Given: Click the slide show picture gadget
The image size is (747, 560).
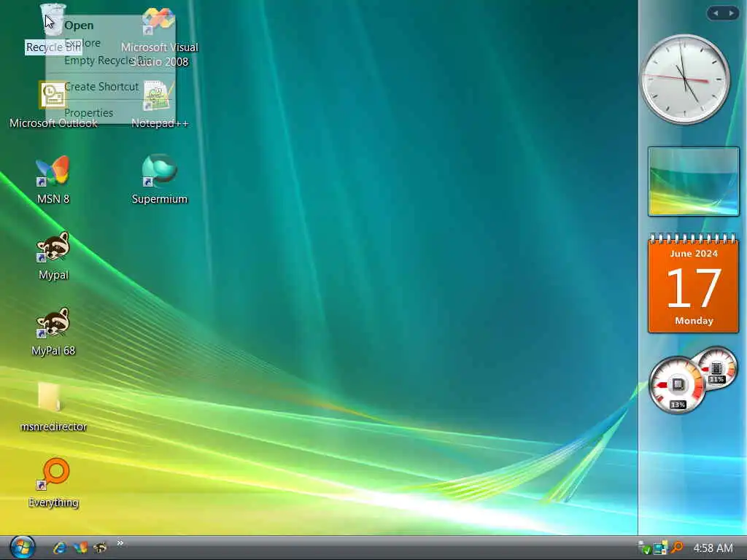Looking at the screenshot, I should coord(693,182).
